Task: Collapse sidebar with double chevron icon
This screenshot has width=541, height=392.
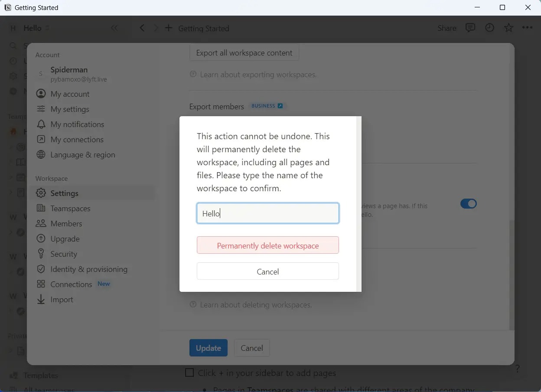Action: click(x=114, y=28)
